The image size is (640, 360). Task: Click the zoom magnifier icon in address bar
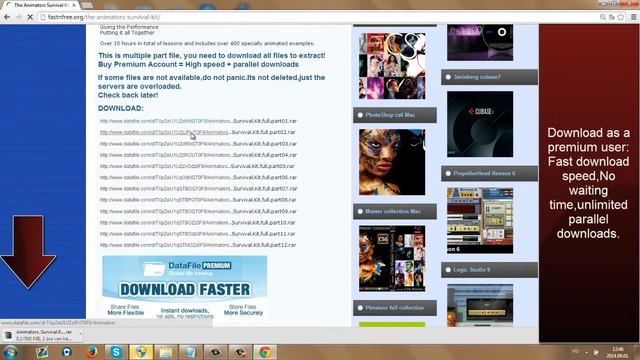pyautogui.click(x=602, y=17)
